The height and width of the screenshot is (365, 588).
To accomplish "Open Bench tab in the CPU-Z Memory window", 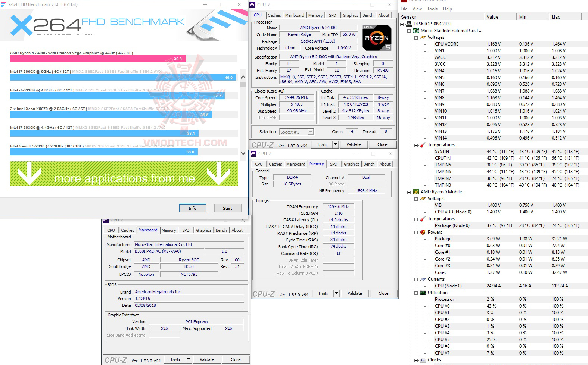I will (369, 164).
